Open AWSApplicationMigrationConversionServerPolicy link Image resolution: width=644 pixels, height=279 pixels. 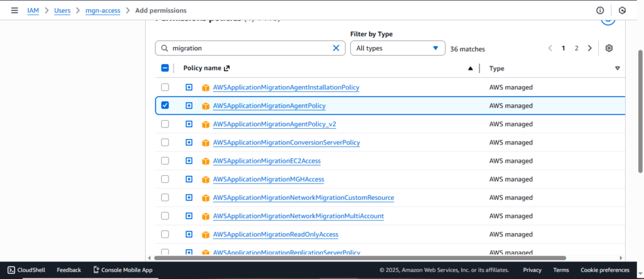tap(286, 143)
